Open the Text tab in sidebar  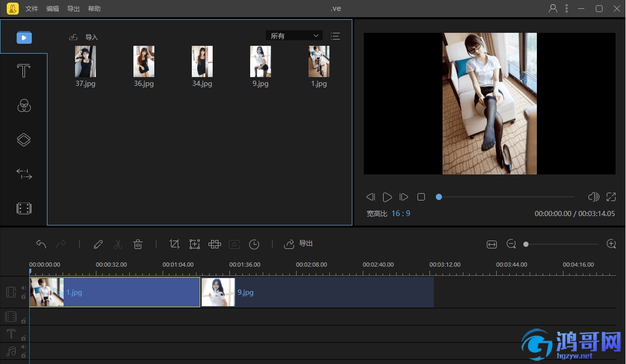tap(24, 71)
